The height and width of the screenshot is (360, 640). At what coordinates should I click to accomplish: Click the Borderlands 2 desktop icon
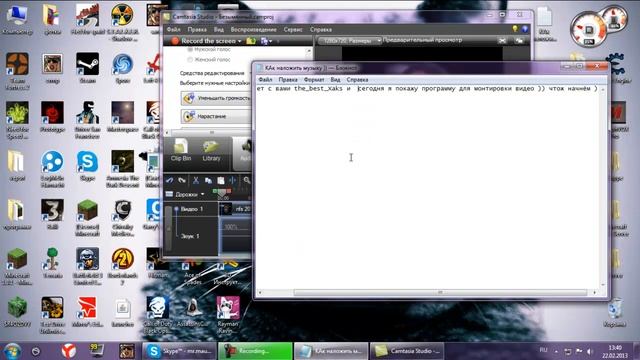(x=122, y=265)
